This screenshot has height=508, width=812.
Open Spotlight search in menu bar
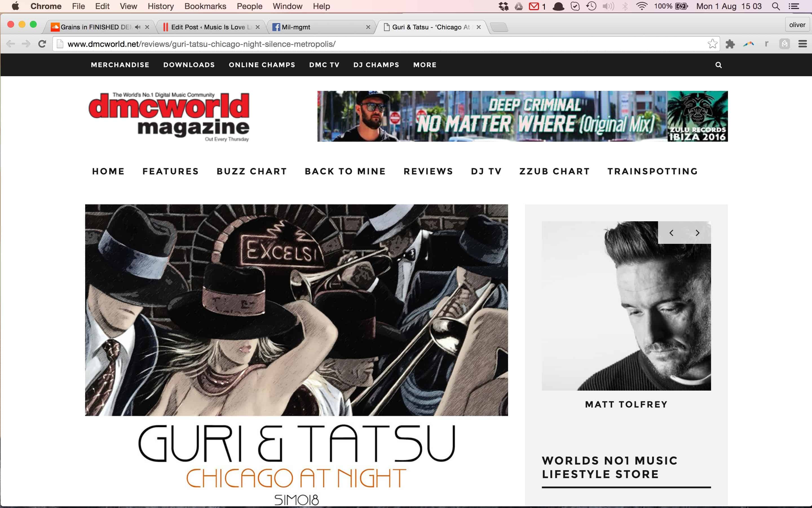coord(775,6)
